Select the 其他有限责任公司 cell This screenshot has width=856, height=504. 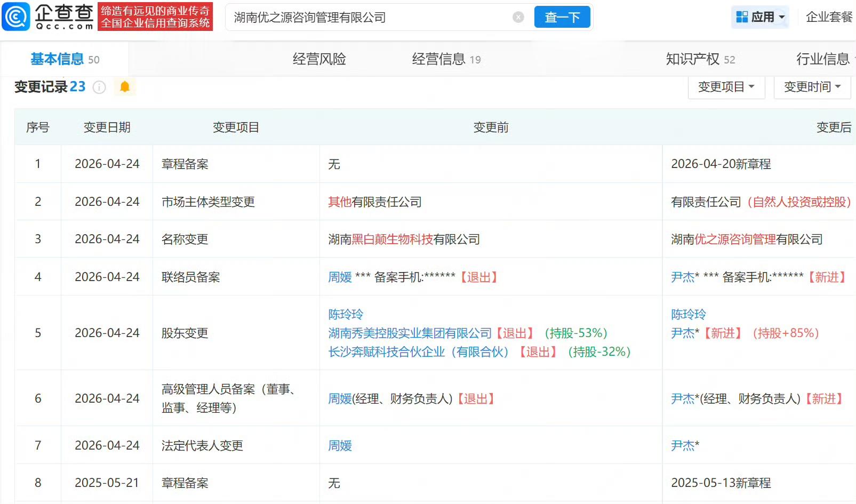click(x=491, y=202)
